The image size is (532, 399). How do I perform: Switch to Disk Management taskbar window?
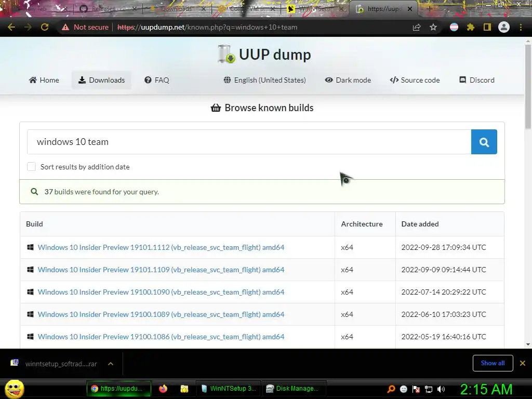[x=294, y=389]
